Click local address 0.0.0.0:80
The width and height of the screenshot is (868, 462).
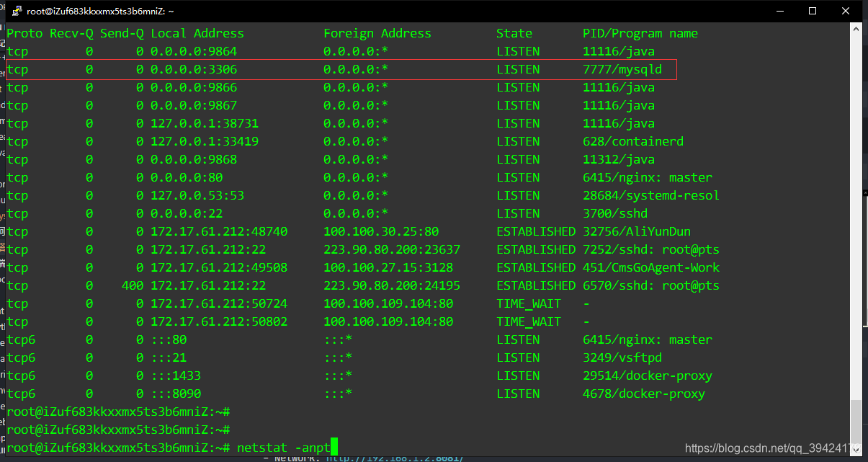coord(187,177)
